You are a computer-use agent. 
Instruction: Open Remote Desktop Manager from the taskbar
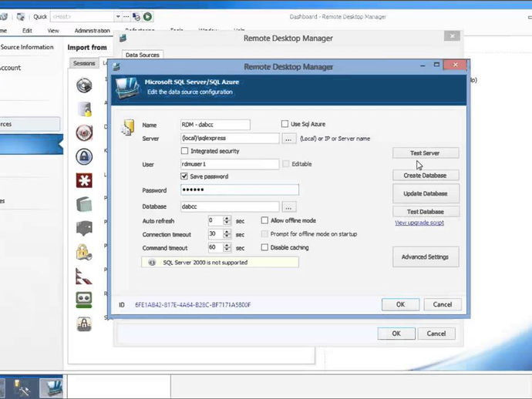[51, 387]
